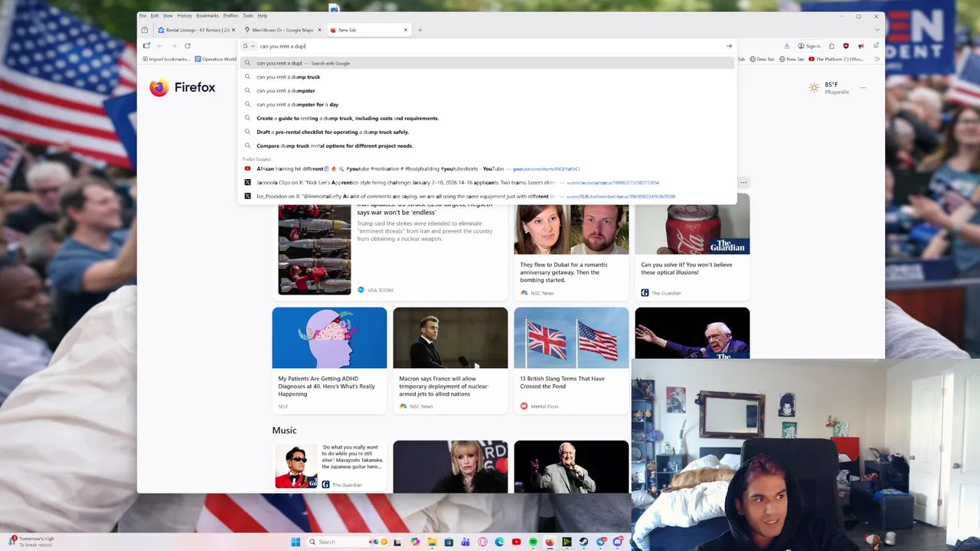
Task: Open 13 British Slang Terms article
Action: click(571, 360)
